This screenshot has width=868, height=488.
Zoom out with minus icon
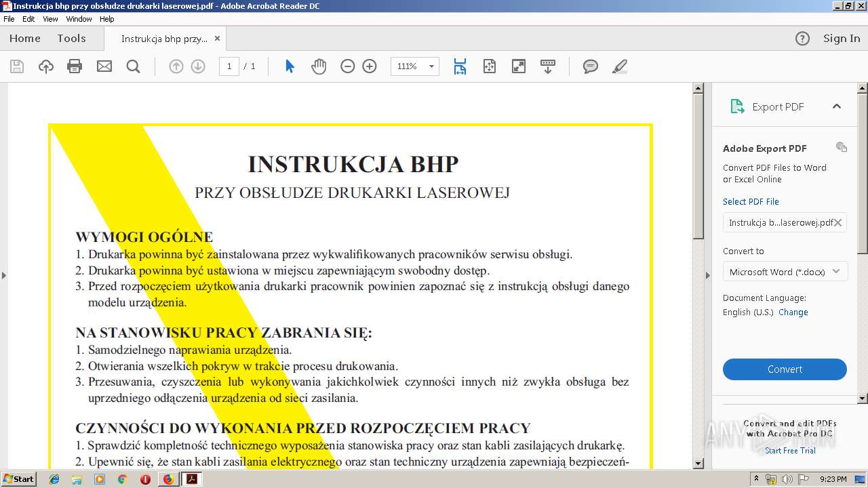pyautogui.click(x=348, y=66)
